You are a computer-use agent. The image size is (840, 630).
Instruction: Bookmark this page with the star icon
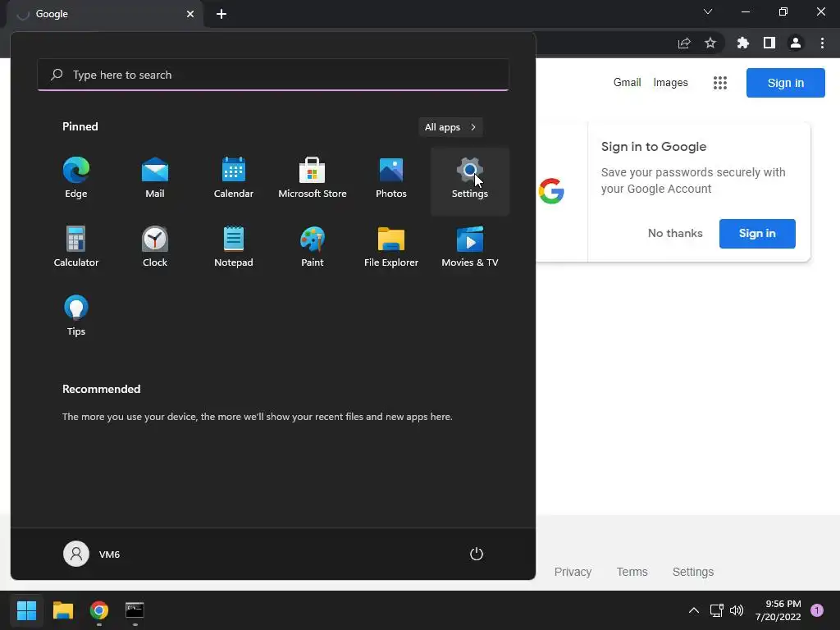click(x=710, y=43)
